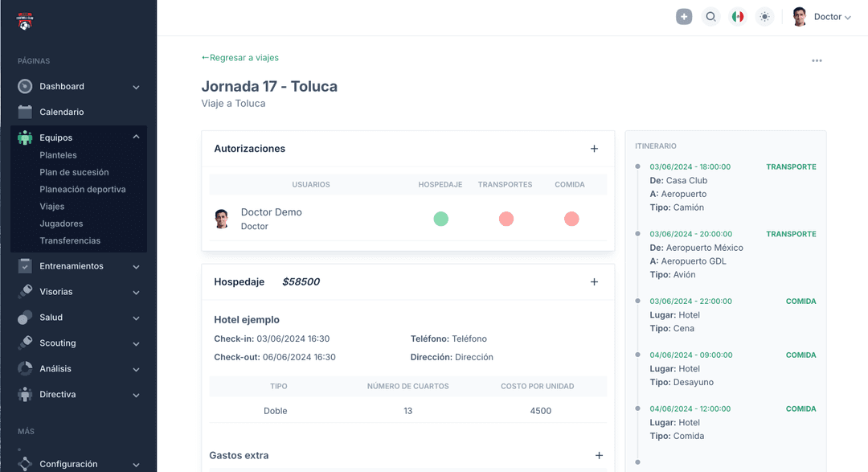Viewport: 868px width, 472px height.
Task: Open Plan de sucesión sidebar link
Action: [74, 172]
